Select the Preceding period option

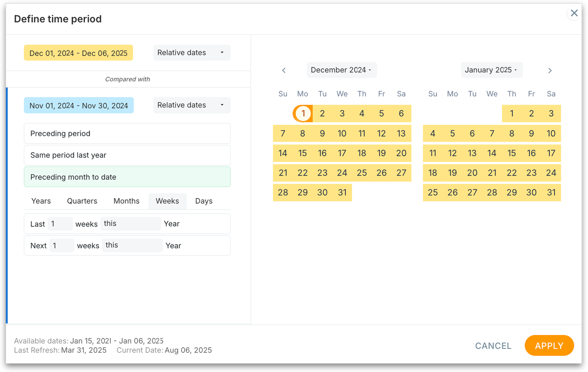click(x=127, y=134)
